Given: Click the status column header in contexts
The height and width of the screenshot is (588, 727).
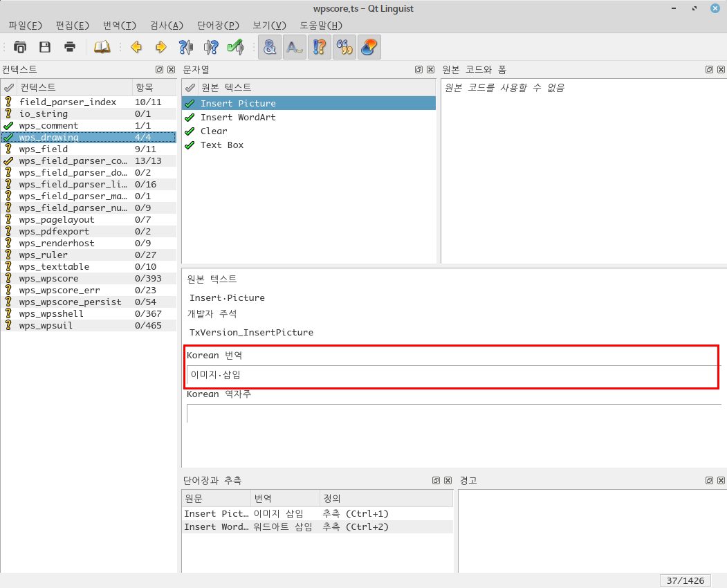Looking at the screenshot, I should [9, 87].
